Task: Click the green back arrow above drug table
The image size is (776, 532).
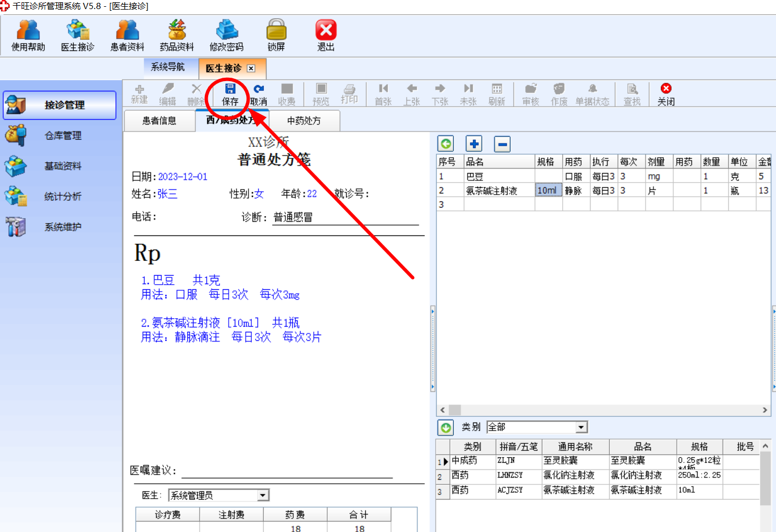Action: pos(446,144)
